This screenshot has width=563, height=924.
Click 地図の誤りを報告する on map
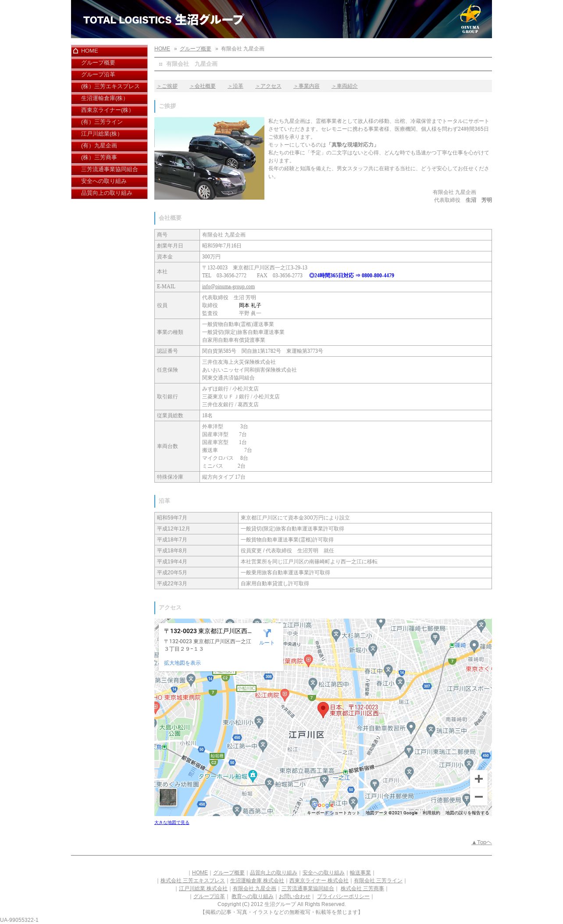coord(467,813)
